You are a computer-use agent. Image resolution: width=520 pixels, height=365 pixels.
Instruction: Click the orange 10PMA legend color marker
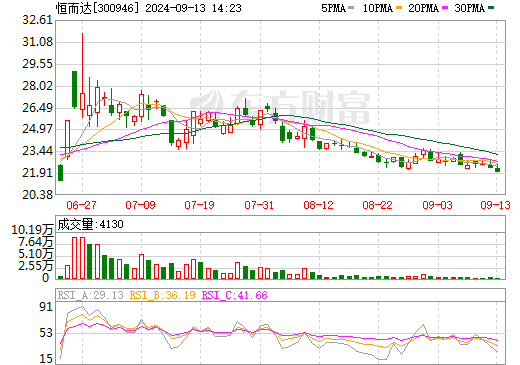[399, 8]
